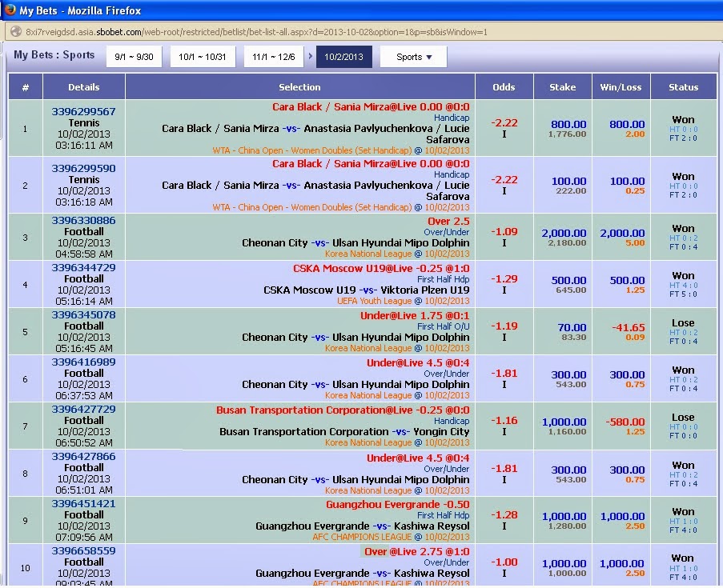Click 'Busan Transportation Corporation@Live -0.25 @0:0' selection
Viewport: 723px width, 588px height.
tap(343, 410)
